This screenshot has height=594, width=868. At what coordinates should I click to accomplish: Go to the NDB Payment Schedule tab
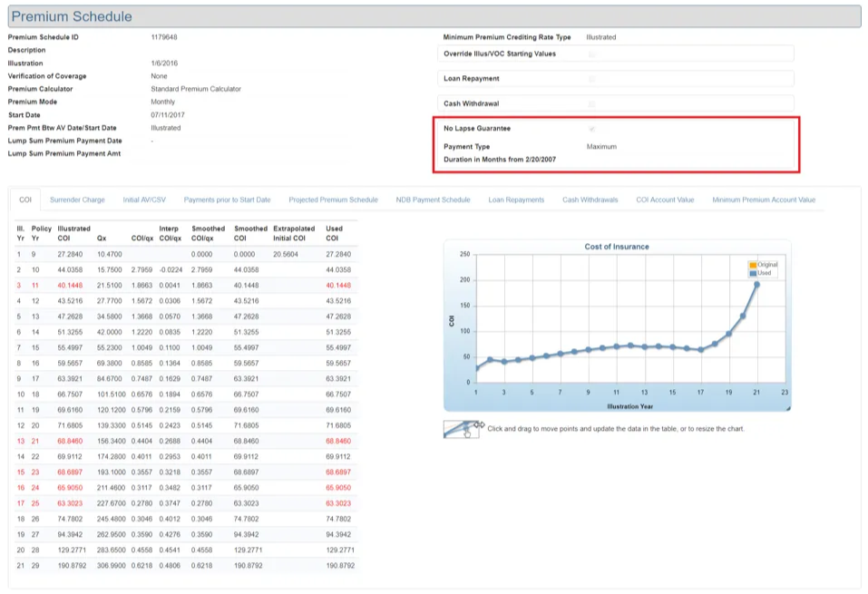[x=433, y=200]
